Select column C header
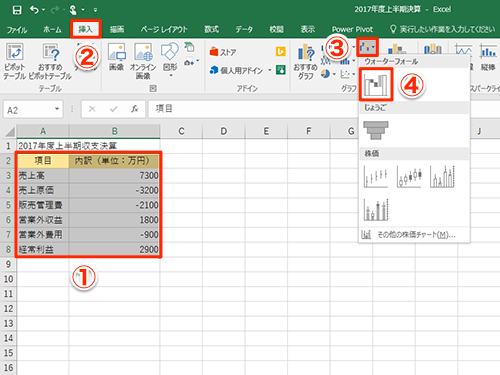Image resolution: width=500 pixels, height=375 pixels. [x=181, y=131]
